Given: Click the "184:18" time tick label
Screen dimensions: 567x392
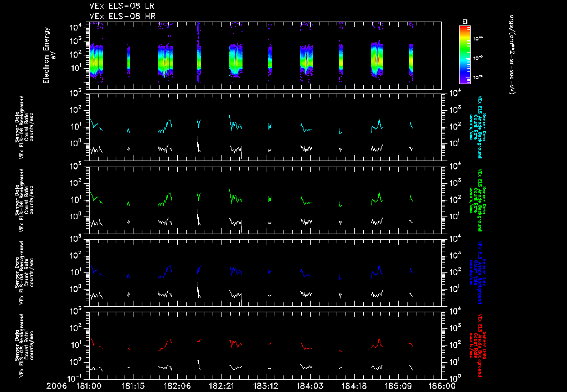Looking at the screenshot, I should click(x=354, y=386).
